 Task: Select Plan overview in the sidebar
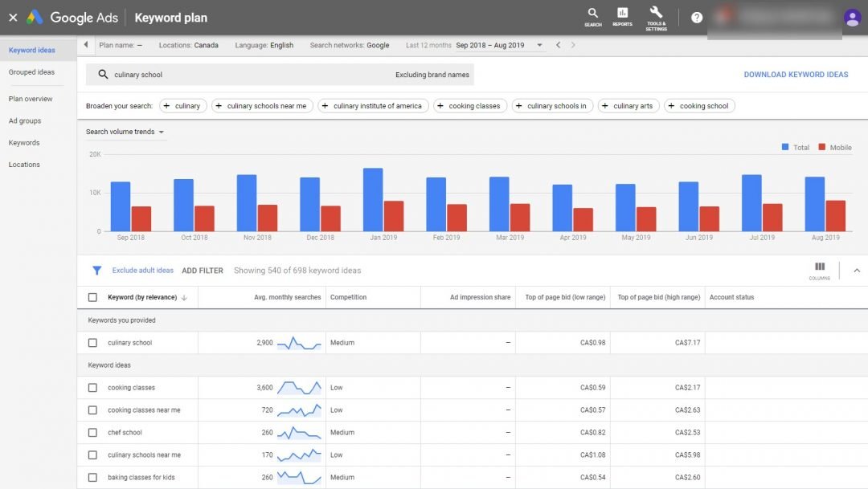point(29,99)
